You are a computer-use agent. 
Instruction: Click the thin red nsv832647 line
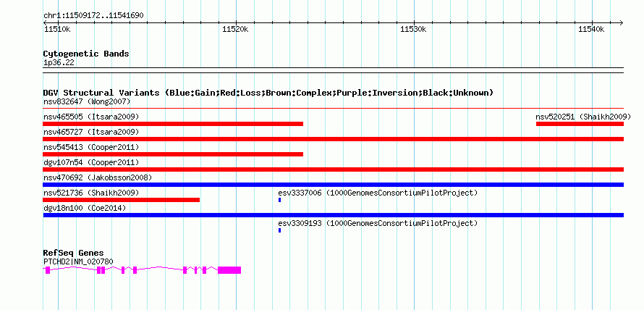tap(334, 109)
